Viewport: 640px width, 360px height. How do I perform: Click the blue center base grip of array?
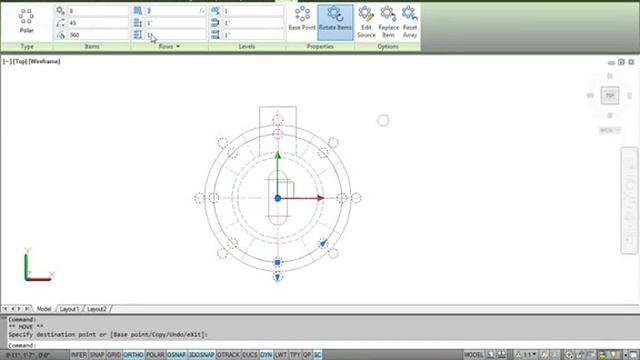coord(278,198)
